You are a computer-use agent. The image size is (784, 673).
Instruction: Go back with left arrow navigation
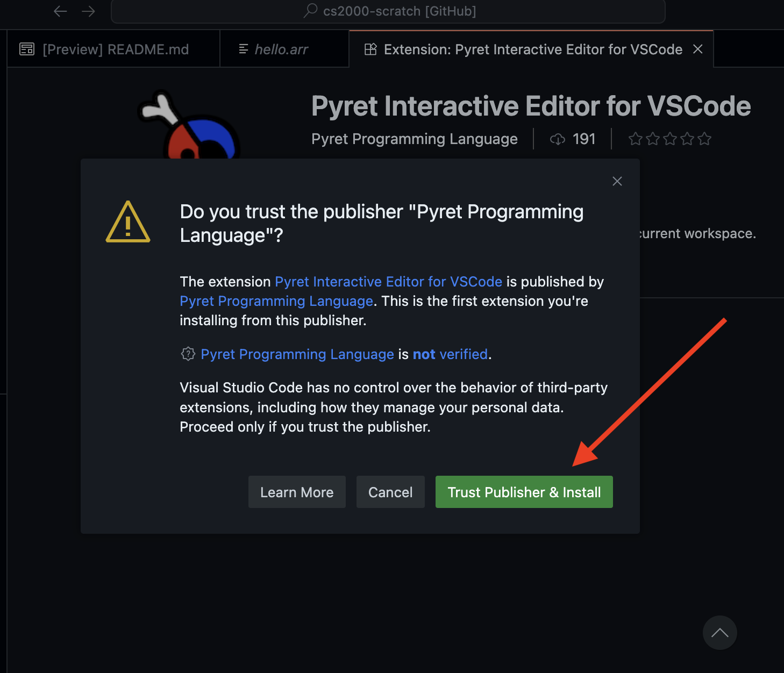tap(60, 11)
